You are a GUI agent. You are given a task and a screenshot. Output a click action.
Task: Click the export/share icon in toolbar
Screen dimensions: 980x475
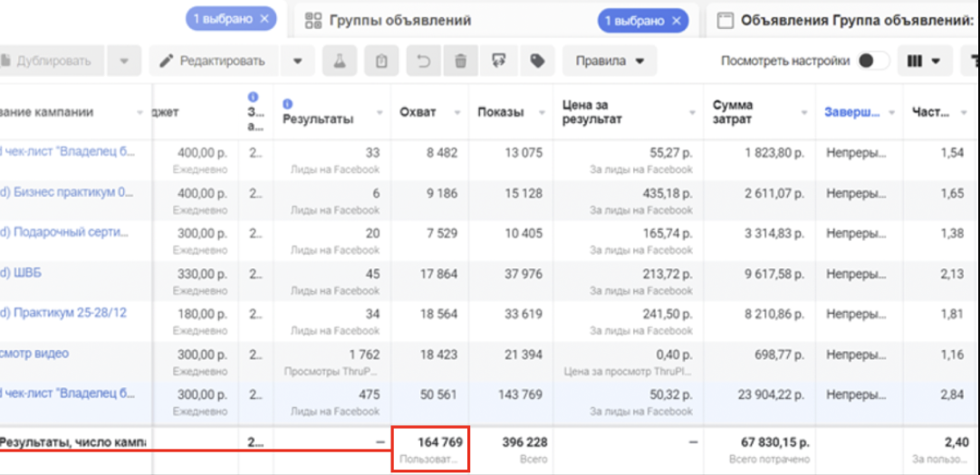coord(499,61)
